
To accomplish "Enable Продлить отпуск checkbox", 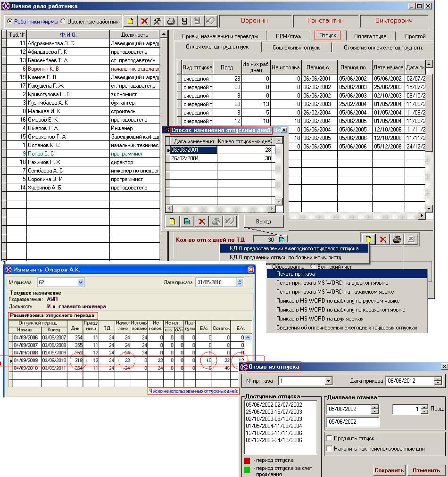I will (329, 438).
